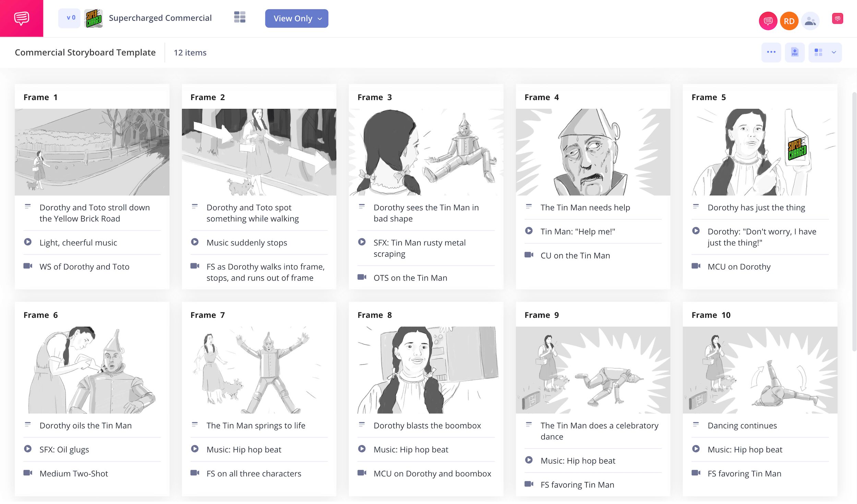Open Frame 5 Dorothy bottle thumbnail

tap(760, 152)
